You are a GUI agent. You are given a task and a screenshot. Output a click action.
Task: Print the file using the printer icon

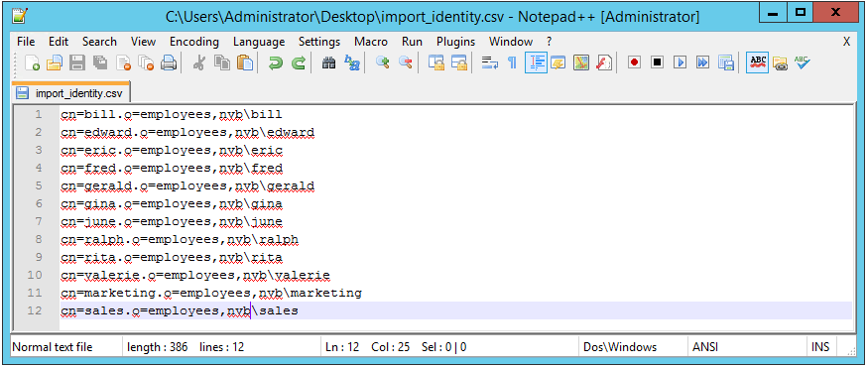click(169, 62)
